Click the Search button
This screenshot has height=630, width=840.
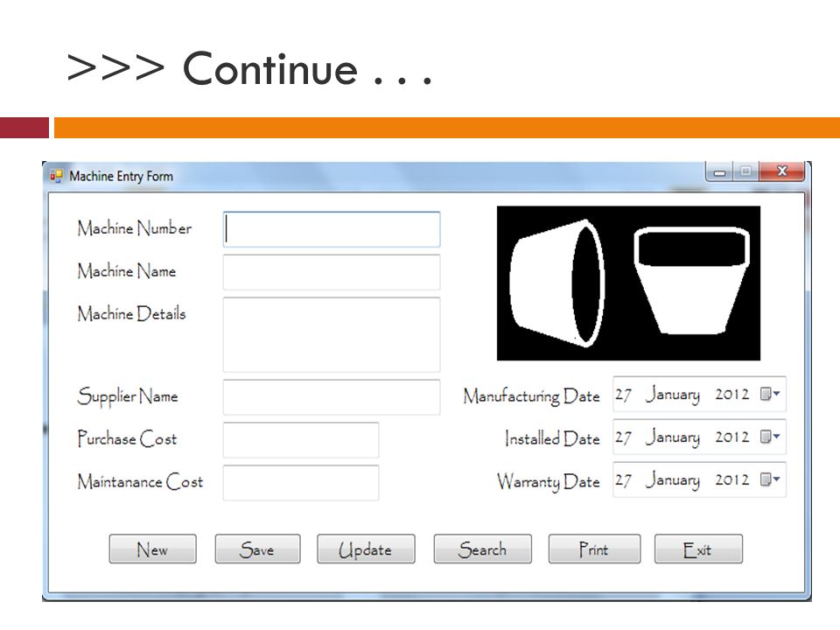click(483, 549)
